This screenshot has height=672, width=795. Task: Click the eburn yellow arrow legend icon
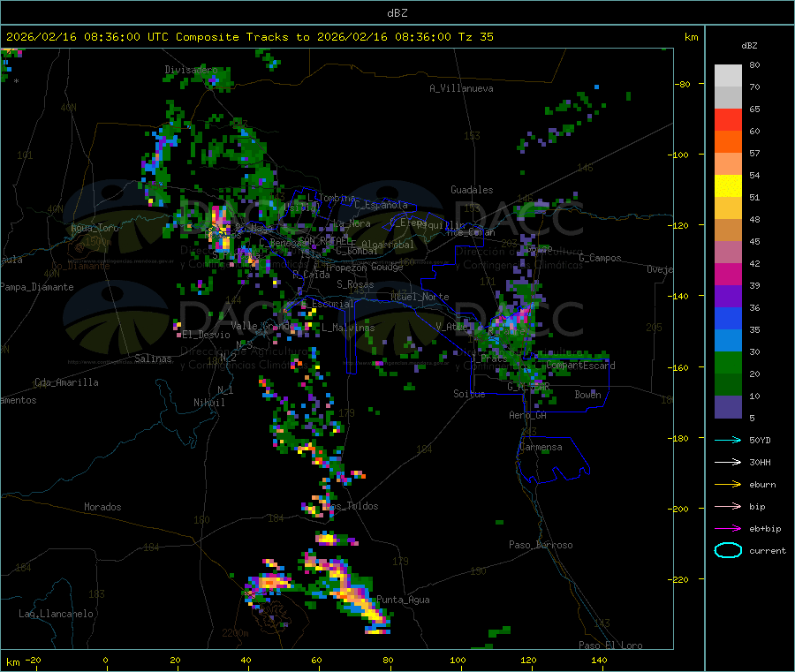728,485
